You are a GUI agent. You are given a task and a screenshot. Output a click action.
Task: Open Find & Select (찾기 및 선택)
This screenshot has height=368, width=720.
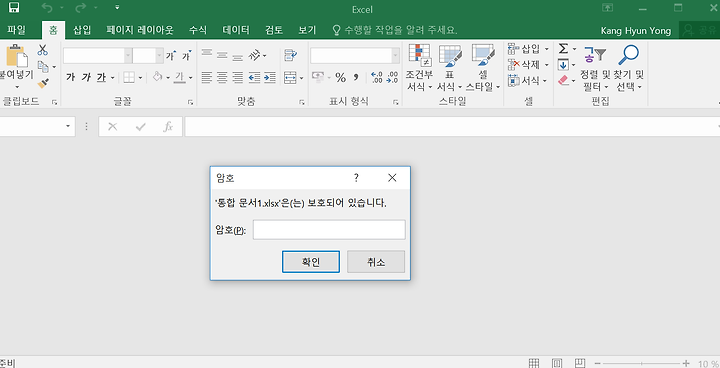click(x=629, y=68)
